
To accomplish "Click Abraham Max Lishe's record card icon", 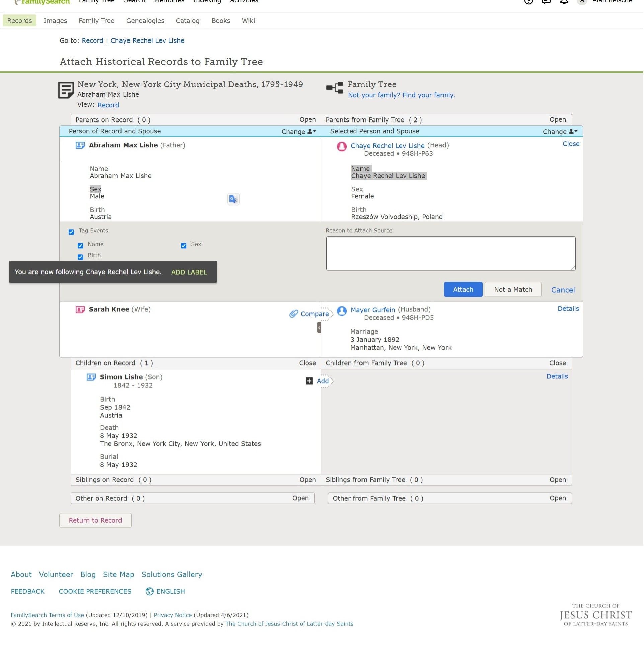I will point(80,145).
